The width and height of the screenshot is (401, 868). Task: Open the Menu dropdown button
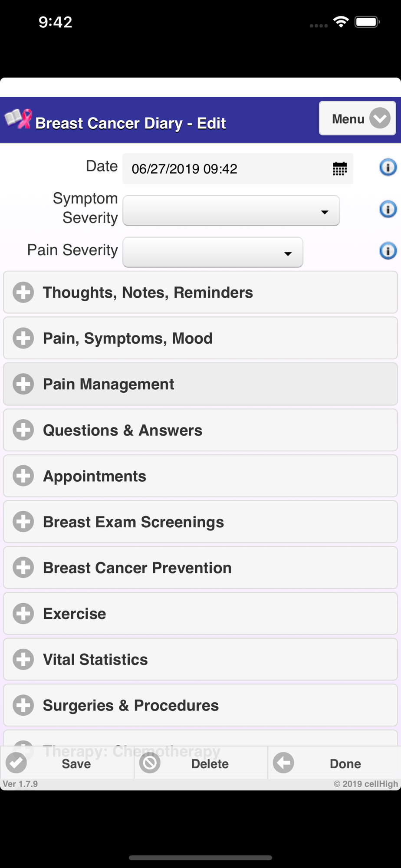pyautogui.click(x=358, y=118)
